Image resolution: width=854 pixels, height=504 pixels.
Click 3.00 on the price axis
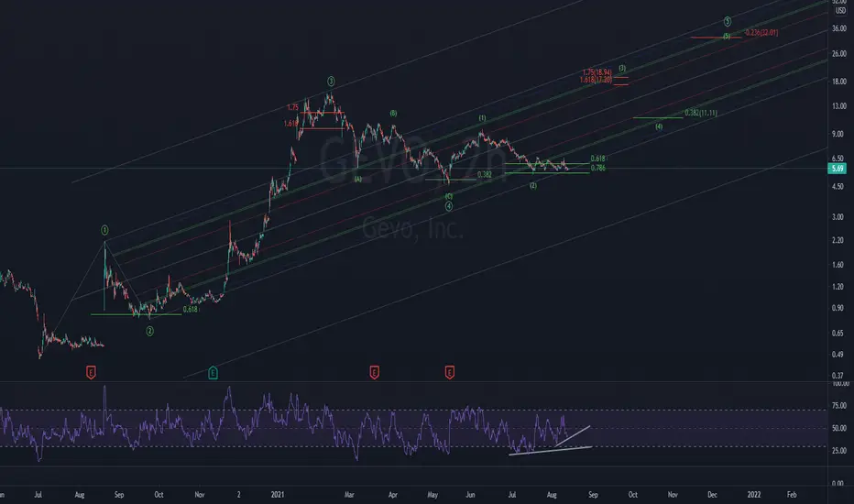tap(838, 217)
